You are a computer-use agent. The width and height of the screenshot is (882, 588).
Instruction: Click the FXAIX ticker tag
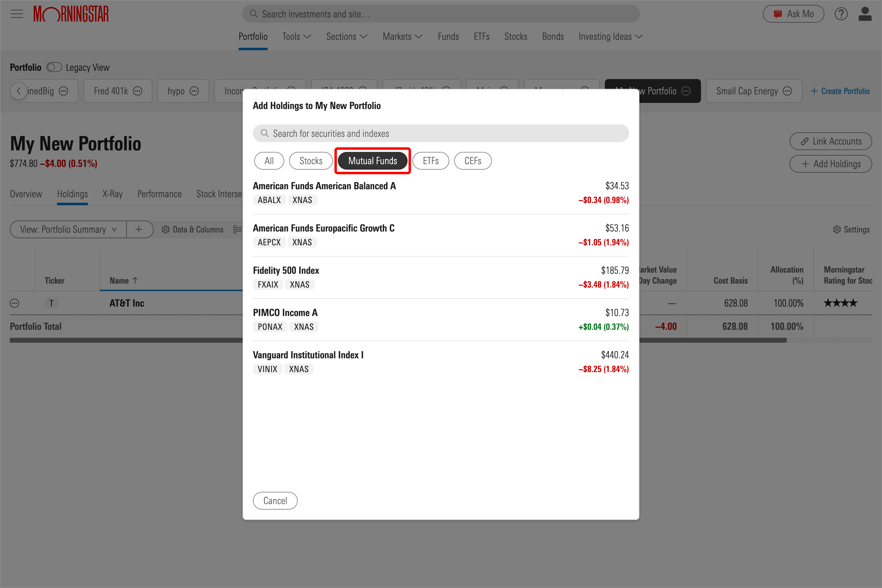pos(268,285)
